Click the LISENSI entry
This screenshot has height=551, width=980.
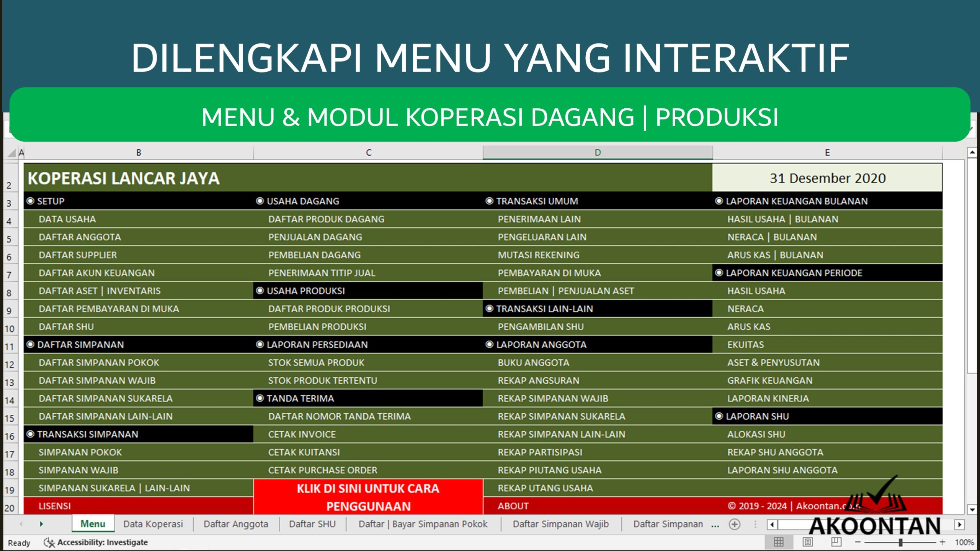pos(54,506)
